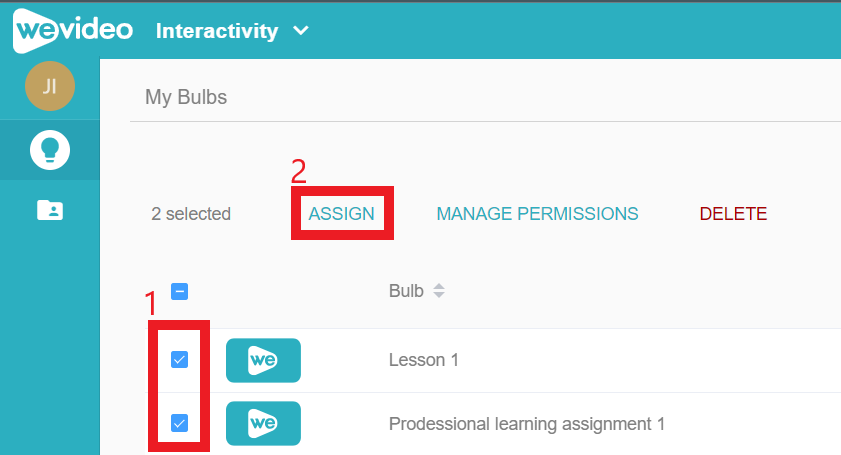841x455 pixels.
Task: Open the JI user avatar
Action: pos(50,86)
